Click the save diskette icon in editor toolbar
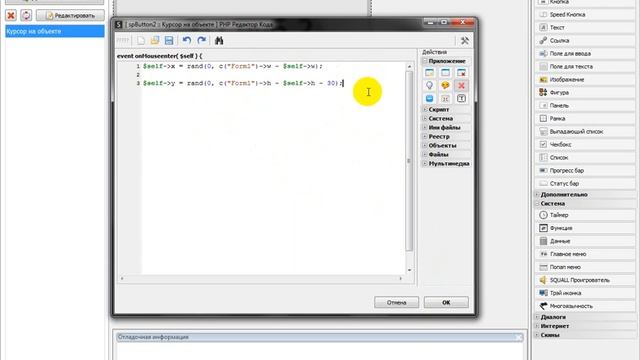Screen dimensions: 640x360 click(x=169, y=40)
